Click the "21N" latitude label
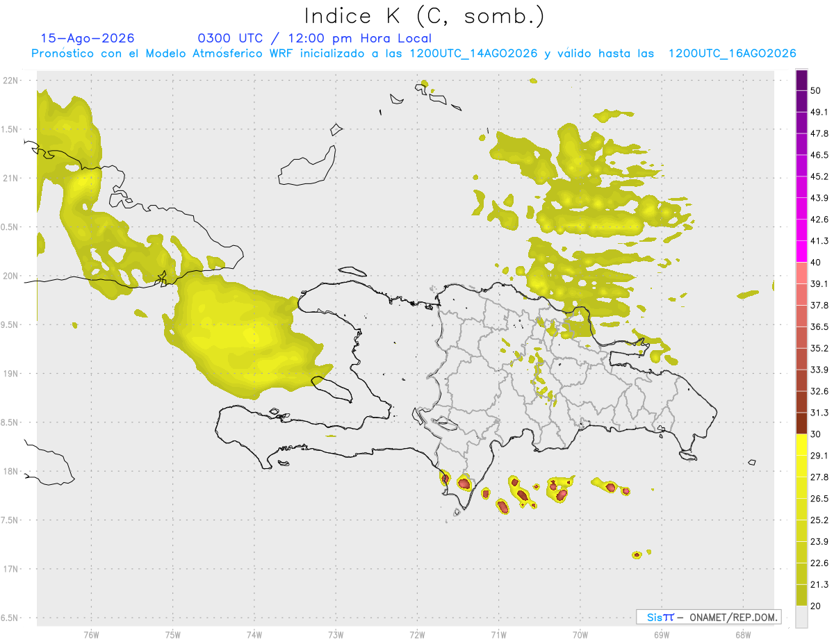Image resolution: width=834 pixels, height=644 pixels. click(x=10, y=178)
